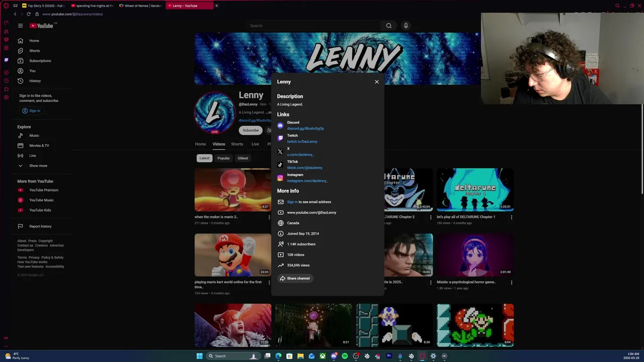This screenshot has width=644, height=362.
Task: Click the Lenny channel avatar
Action: 215,113
